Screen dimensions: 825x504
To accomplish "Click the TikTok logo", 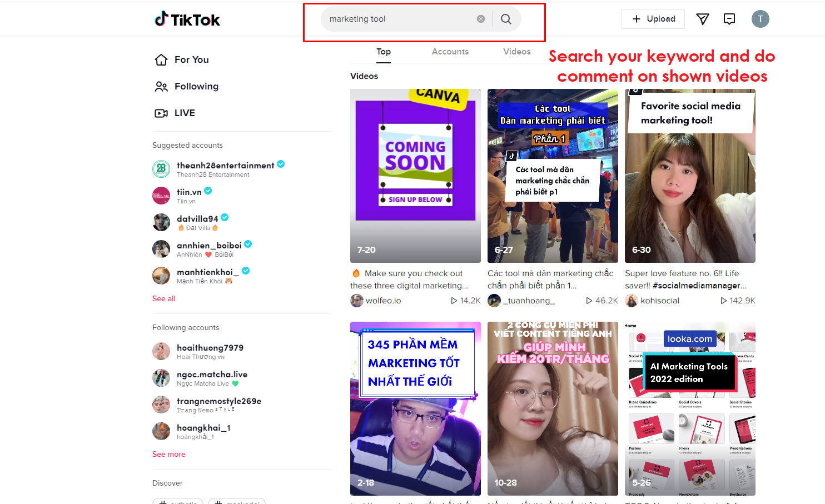I will pos(187,19).
